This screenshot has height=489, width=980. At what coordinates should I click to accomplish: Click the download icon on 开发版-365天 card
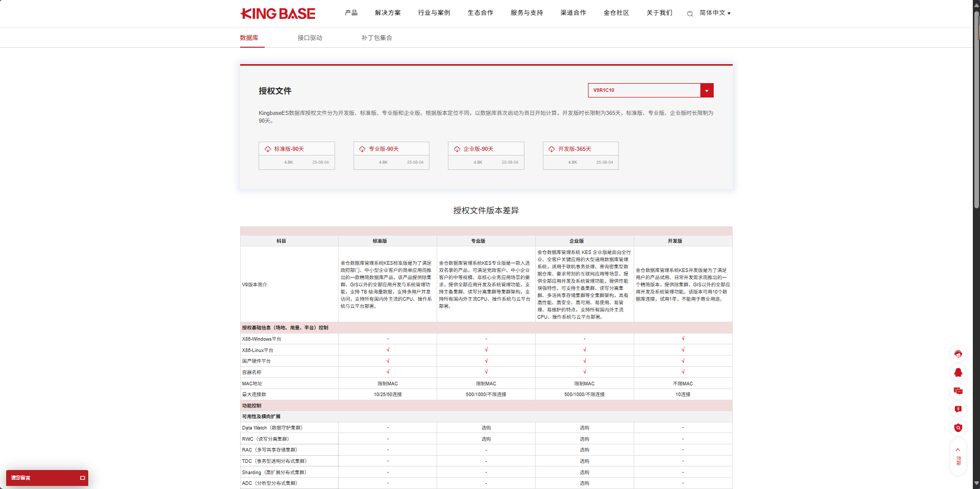pos(552,149)
